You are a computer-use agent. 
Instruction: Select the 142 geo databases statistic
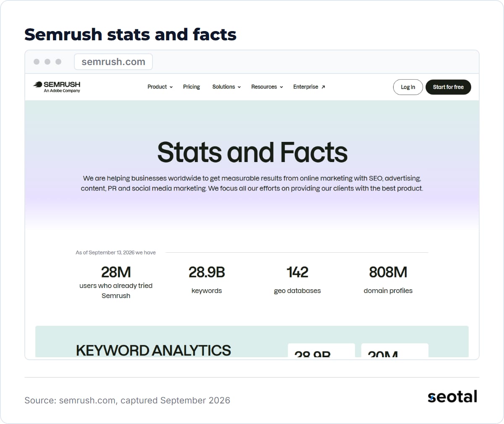coord(297,280)
